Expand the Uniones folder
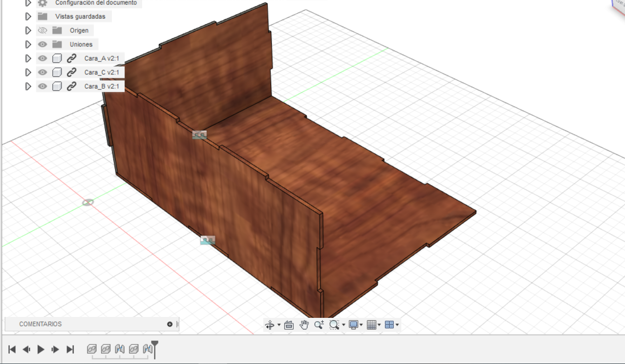 tap(28, 44)
